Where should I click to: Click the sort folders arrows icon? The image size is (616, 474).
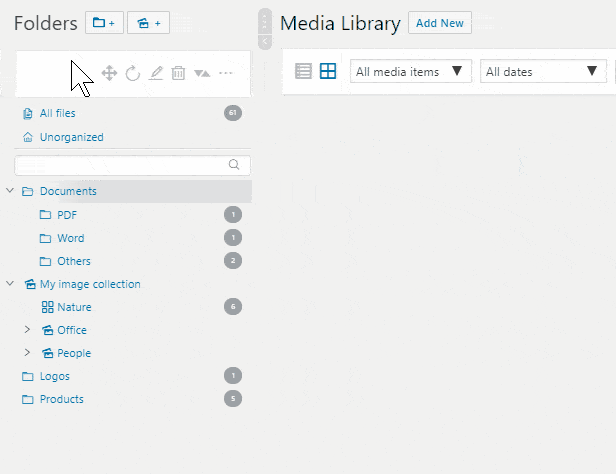[x=202, y=73]
